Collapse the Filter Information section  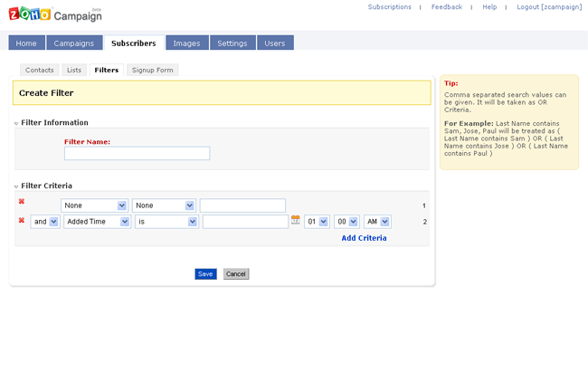[x=16, y=123]
